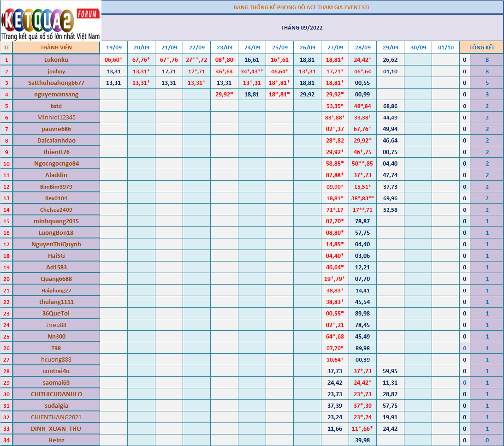Select the 01/10 date column header
The width and height of the screenshot is (504, 446).
[x=445, y=48]
